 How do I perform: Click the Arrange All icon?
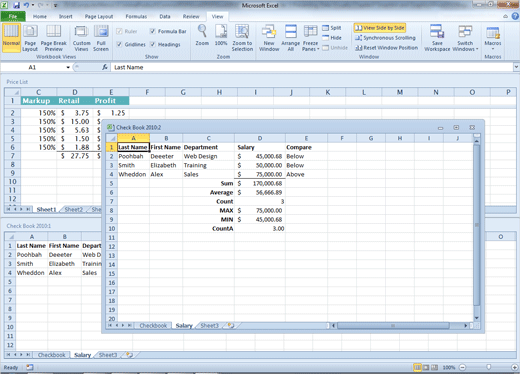(291, 31)
